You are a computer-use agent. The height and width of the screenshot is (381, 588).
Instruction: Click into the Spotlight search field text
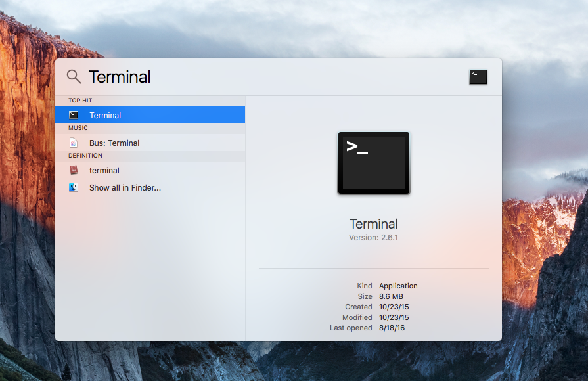coord(120,77)
